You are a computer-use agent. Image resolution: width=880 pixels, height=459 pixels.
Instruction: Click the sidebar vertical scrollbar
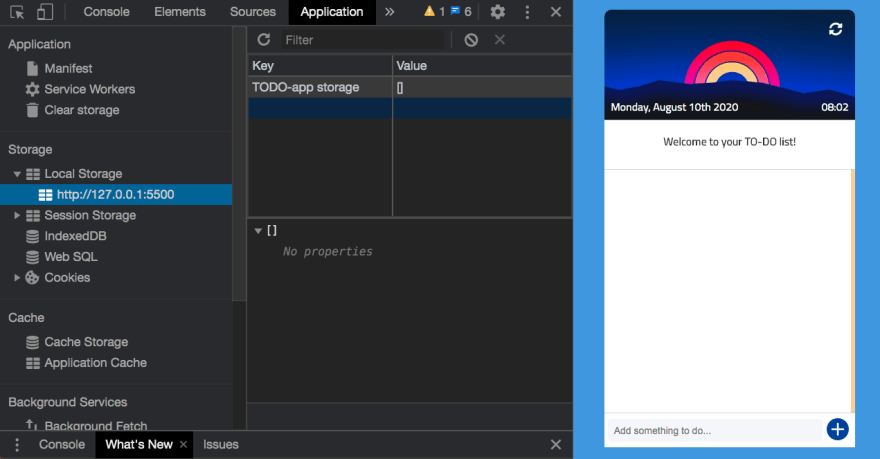(x=239, y=163)
